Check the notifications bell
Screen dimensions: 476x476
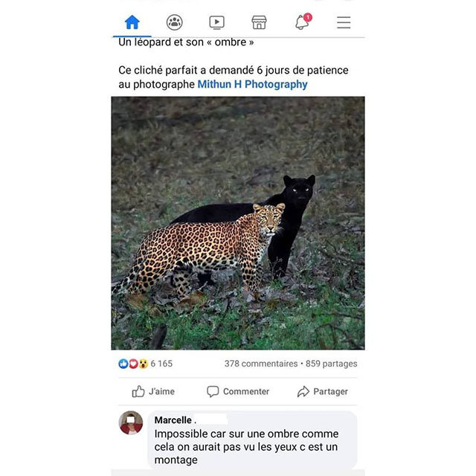301,22
